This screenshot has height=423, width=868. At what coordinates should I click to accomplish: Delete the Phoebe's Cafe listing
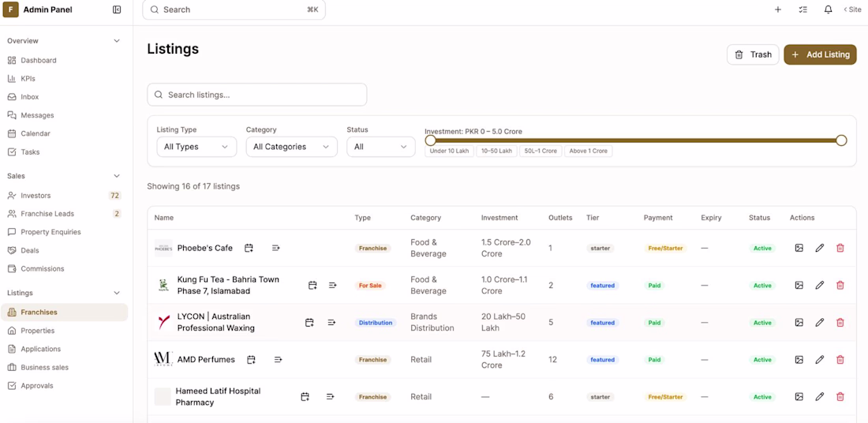coord(840,248)
